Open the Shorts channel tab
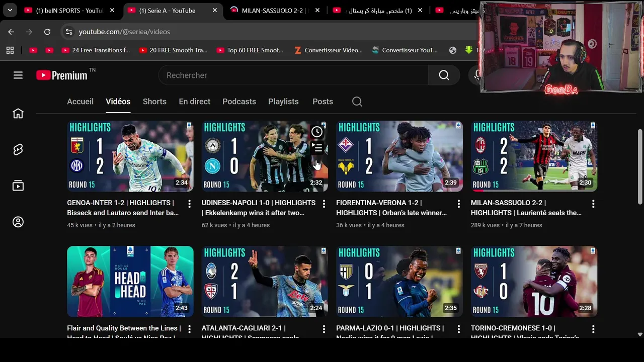Viewport: 644px width, 362px height. [x=154, y=102]
